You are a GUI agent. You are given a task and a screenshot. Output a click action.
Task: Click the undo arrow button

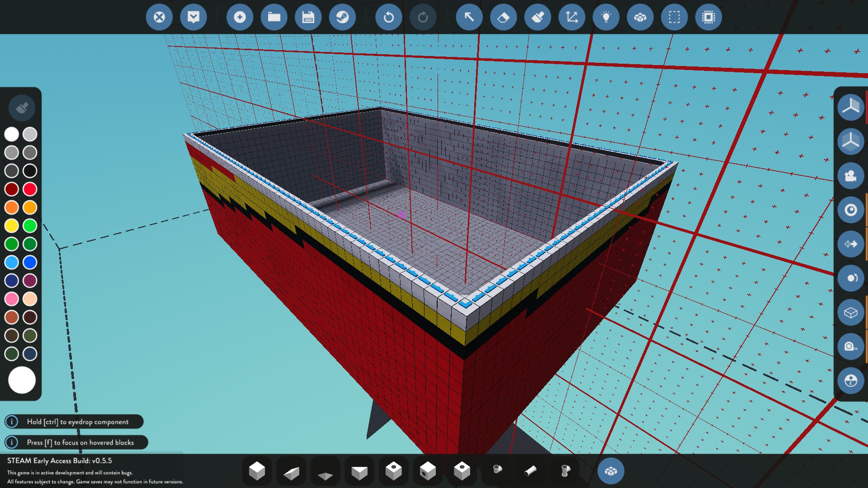388,18
